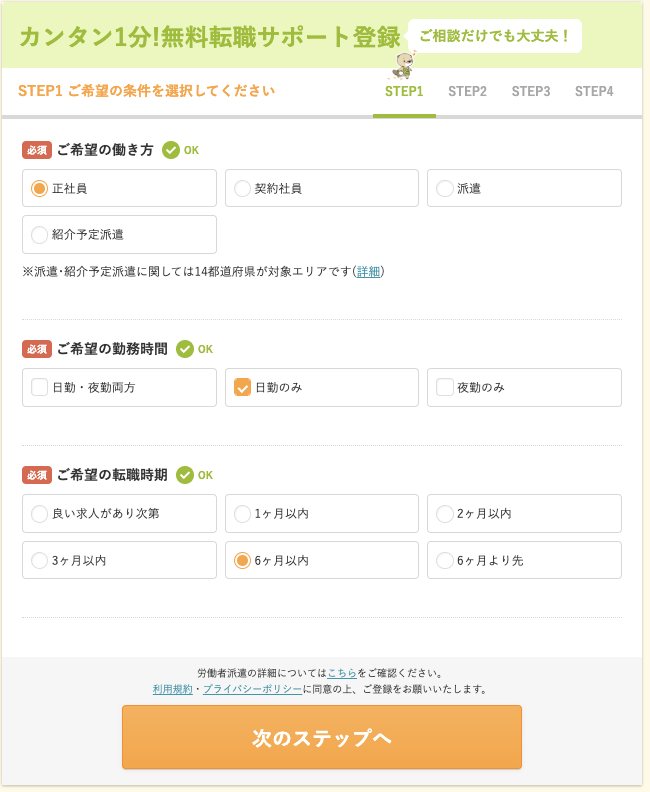The image size is (650, 792).
Task: Click the 必須 badge next to ご希望の働き方
Action: point(37,150)
